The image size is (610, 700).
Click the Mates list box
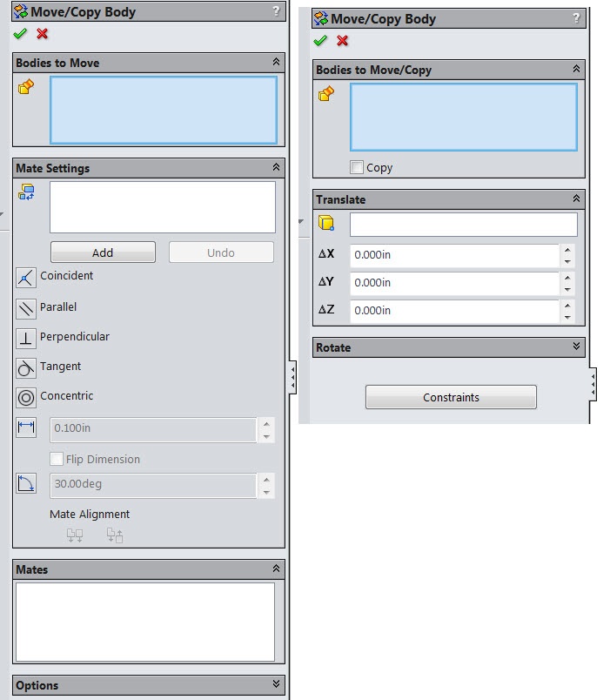(x=145, y=622)
